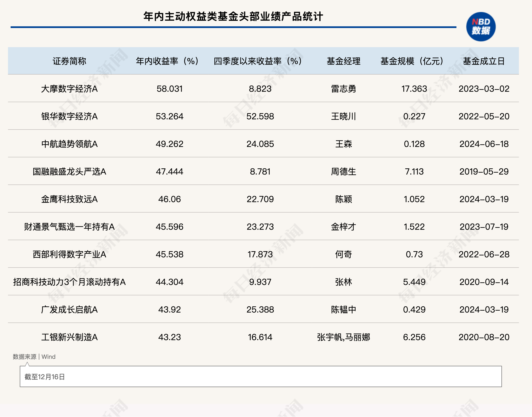Viewport: 532px width, 417px height.
Task: Click the yearly return value 44.304
Action: click(169, 282)
